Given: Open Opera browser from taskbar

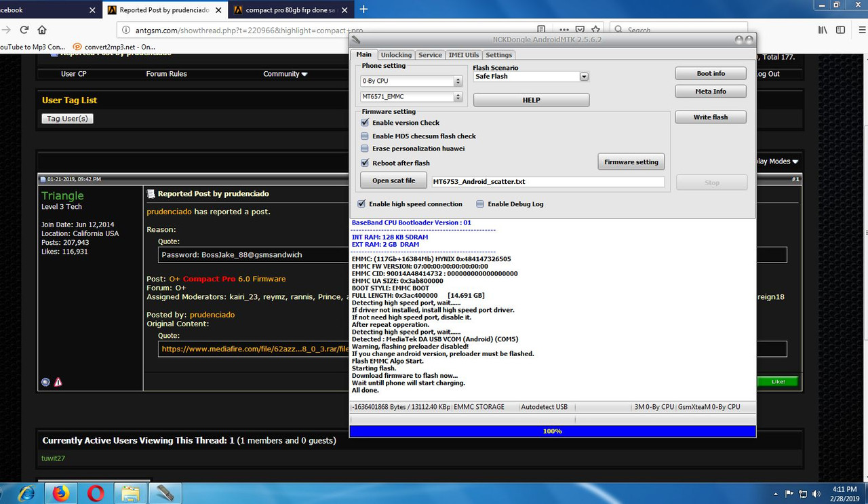Looking at the screenshot, I should click(96, 493).
